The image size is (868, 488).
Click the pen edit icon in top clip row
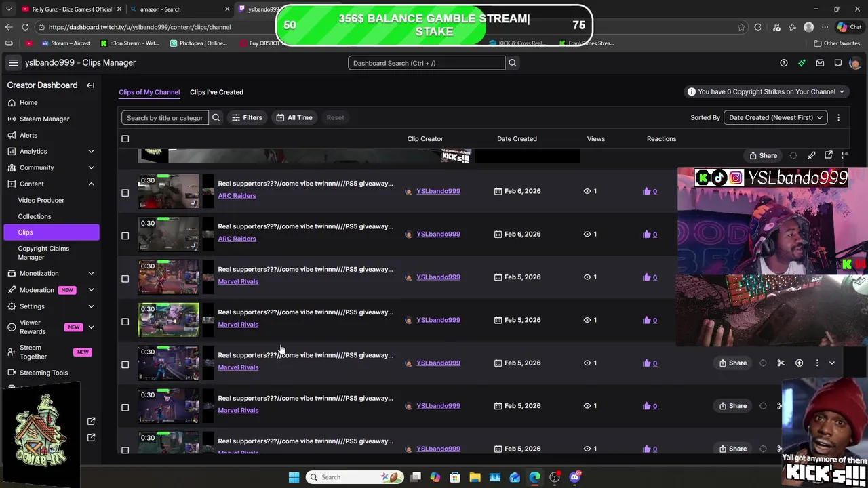811,155
